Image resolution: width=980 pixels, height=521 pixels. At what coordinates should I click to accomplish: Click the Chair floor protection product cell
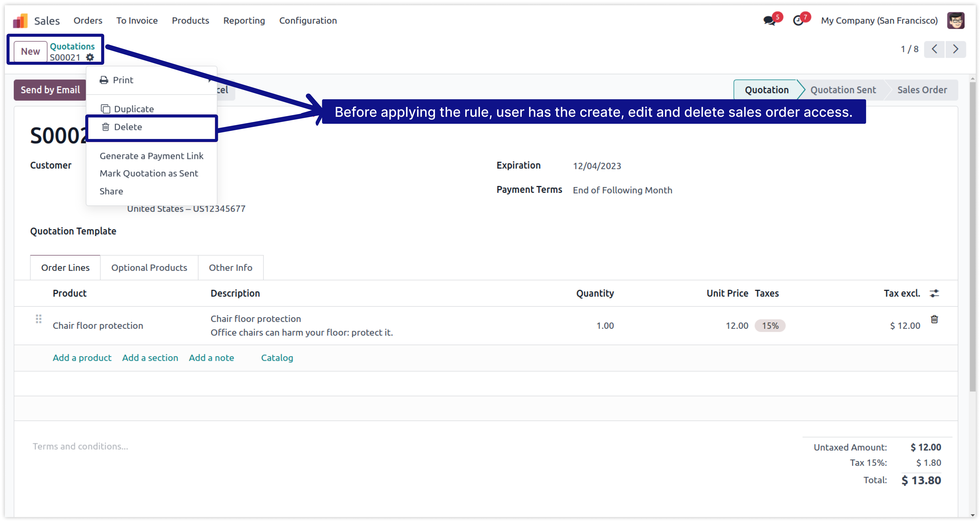point(98,326)
